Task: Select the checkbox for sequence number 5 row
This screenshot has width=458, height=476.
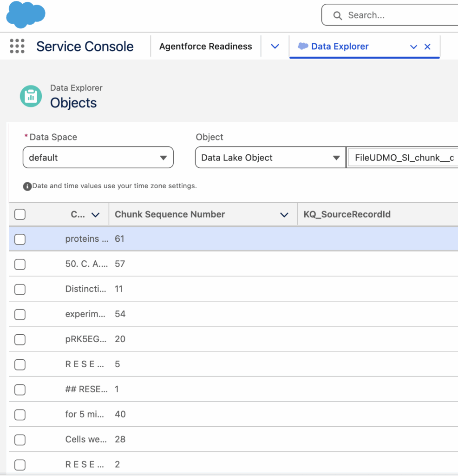Action: pos(20,364)
